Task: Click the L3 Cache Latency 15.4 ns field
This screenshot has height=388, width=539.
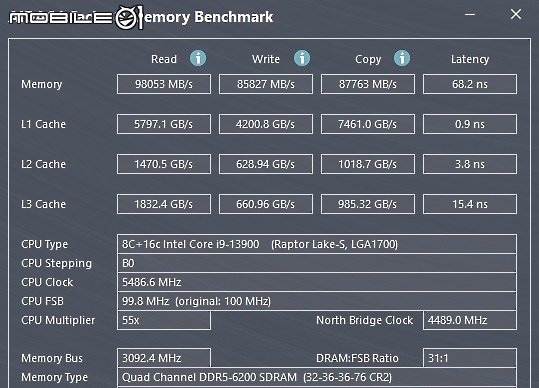Action: tap(470, 204)
